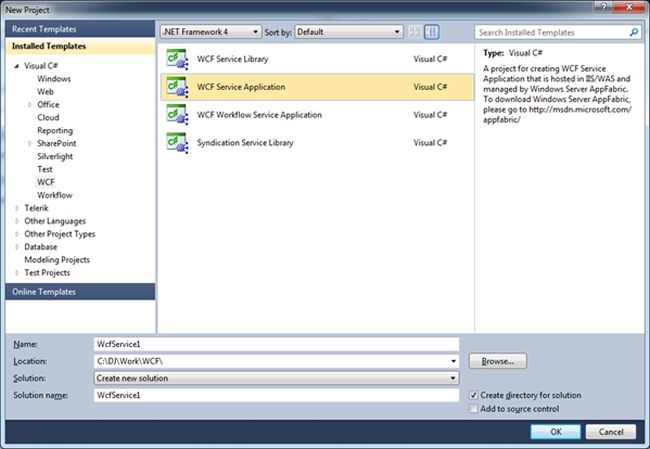The height and width of the screenshot is (449, 650).
Task: Open the .NET Framework 4 dropdown
Action: click(211, 32)
